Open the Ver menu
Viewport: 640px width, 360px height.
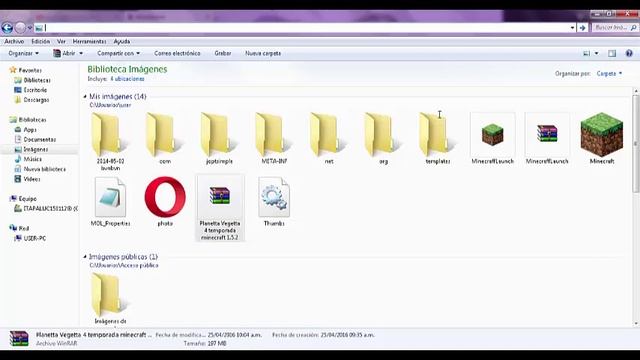tap(61, 41)
